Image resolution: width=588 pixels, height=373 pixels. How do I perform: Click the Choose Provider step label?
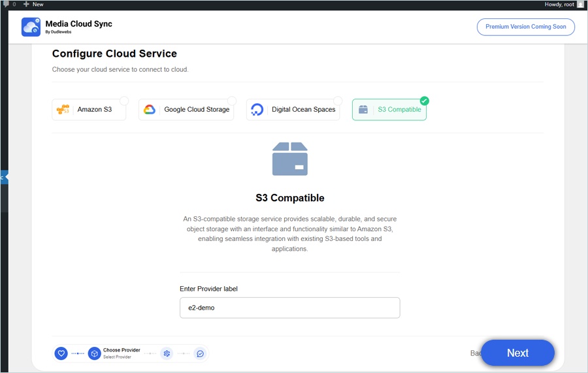point(122,350)
